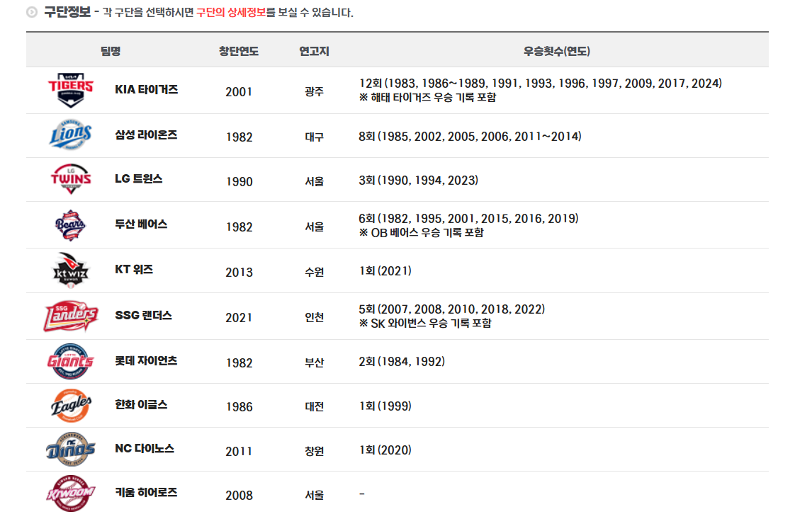Screen dimensions: 812x514
Task: Click founding year 1982 in 롯데 자이언츠 row
Action: click(x=239, y=363)
